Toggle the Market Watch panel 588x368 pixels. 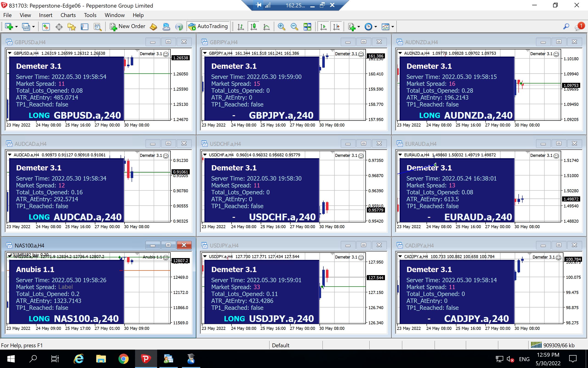pos(46,26)
